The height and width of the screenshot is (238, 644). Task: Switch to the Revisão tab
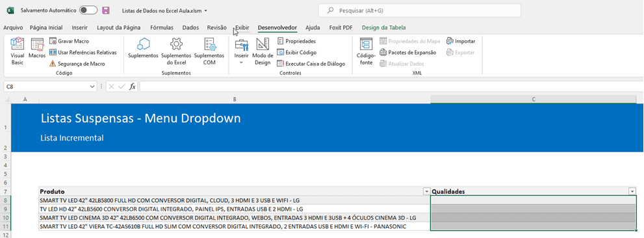click(217, 27)
